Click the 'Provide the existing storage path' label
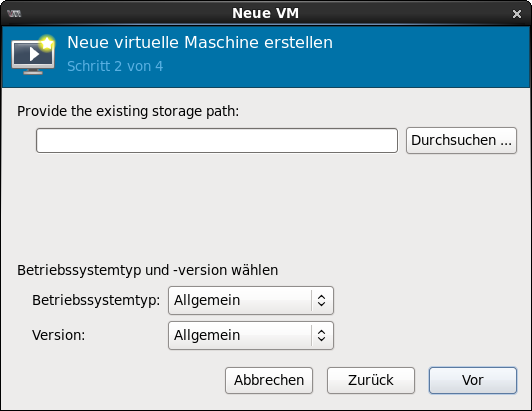532x411 pixels. pos(128,111)
